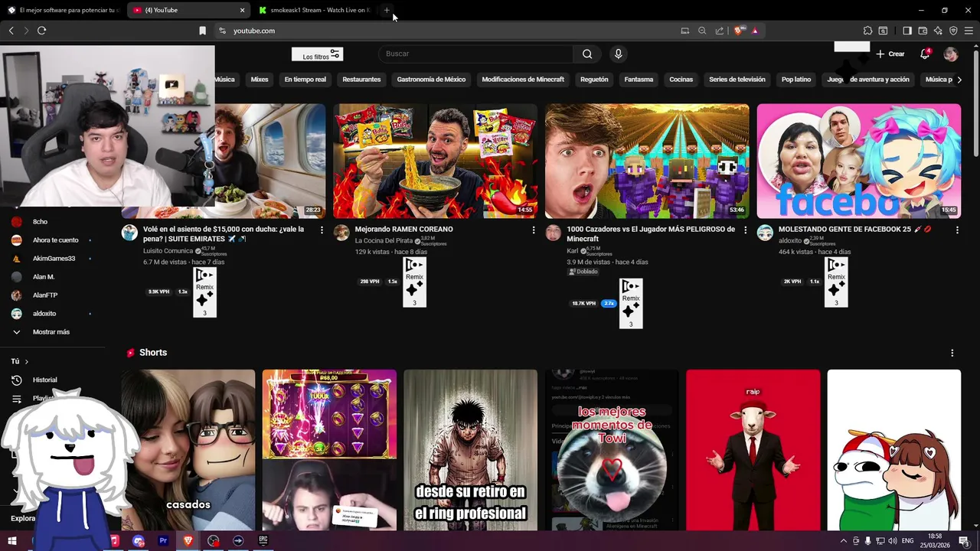
Task: Select the Fantasma chip
Action: (639, 80)
